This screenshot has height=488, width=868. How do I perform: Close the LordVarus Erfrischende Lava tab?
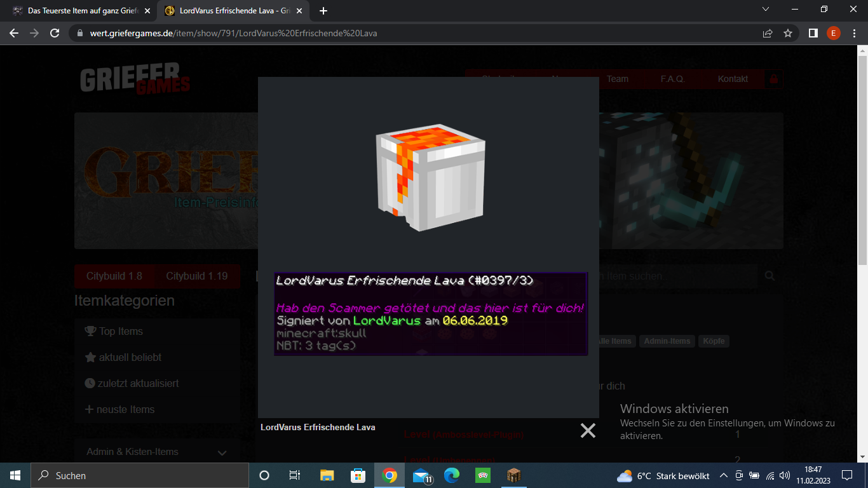(x=299, y=11)
